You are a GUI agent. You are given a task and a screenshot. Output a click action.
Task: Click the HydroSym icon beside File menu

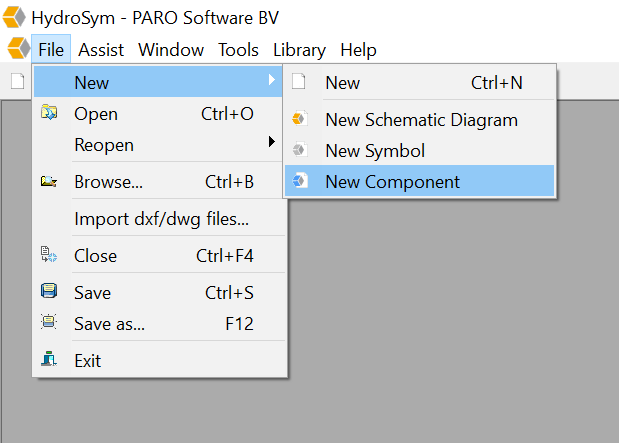point(19,48)
